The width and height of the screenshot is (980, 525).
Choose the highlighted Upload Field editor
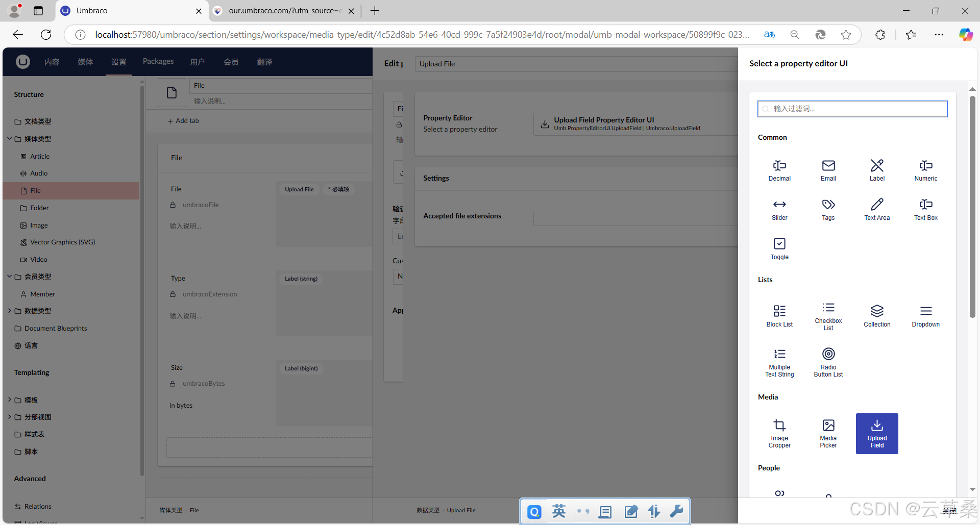(x=877, y=434)
